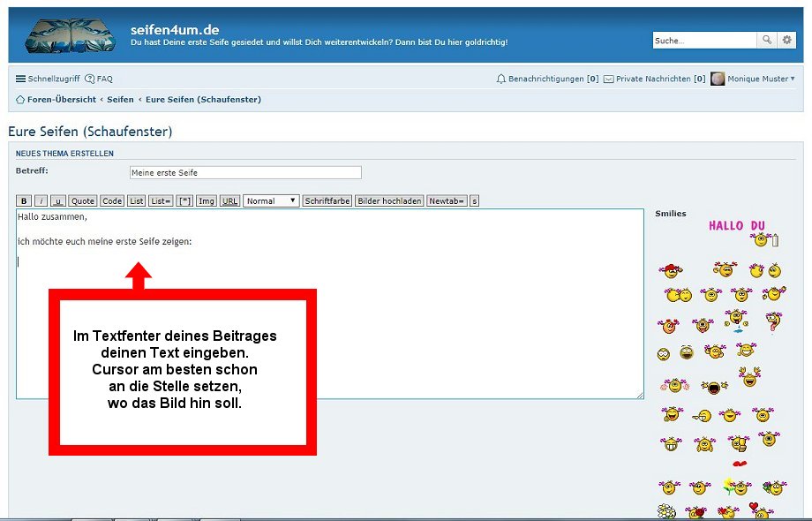Open the Img image tag tool
The image size is (812, 521).
click(206, 200)
